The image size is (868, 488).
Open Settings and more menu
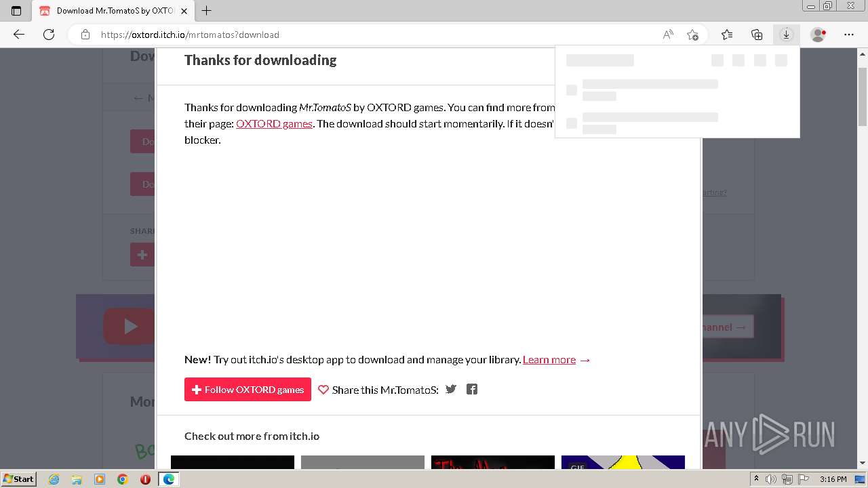pyautogui.click(x=849, y=35)
